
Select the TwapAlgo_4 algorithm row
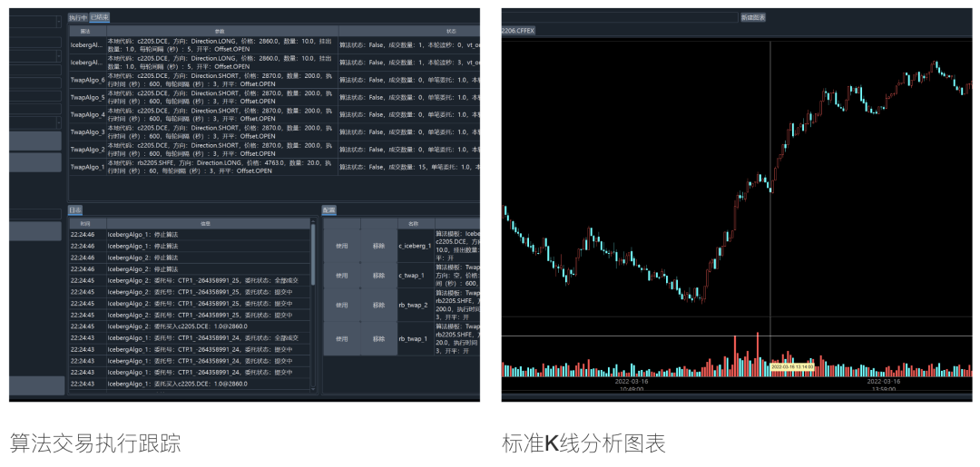(x=274, y=114)
